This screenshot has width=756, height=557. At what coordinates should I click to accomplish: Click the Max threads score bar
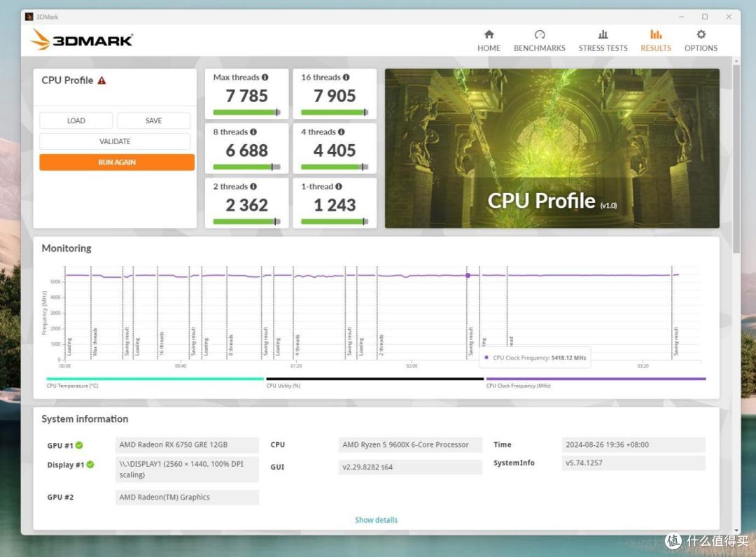(x=246, y=112)
